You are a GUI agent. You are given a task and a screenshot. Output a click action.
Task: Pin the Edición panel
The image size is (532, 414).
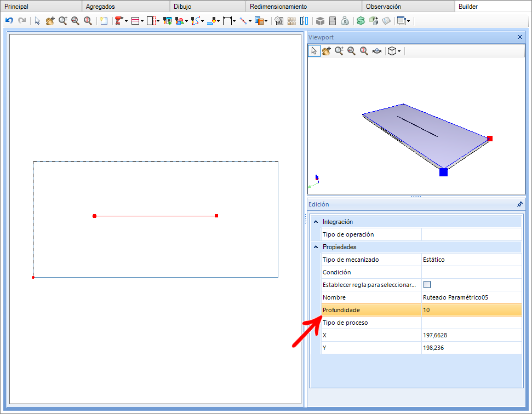[520, 204]
